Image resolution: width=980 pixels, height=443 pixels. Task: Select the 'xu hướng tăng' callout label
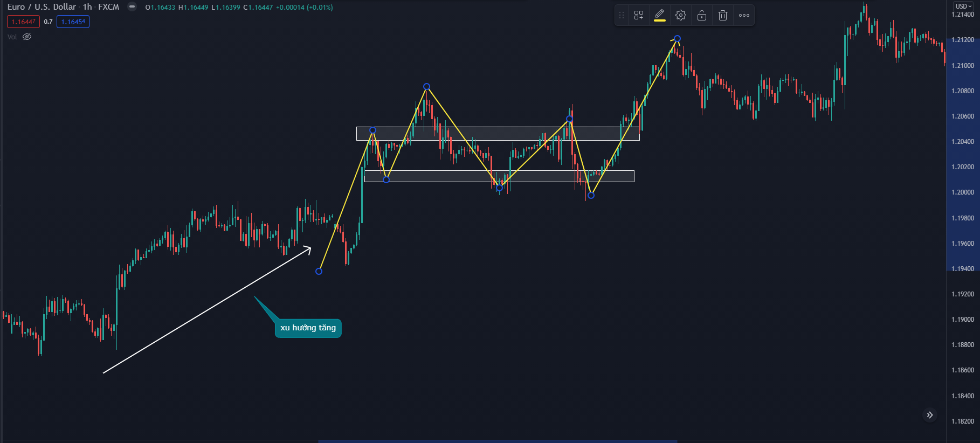(x=308, y=328)
